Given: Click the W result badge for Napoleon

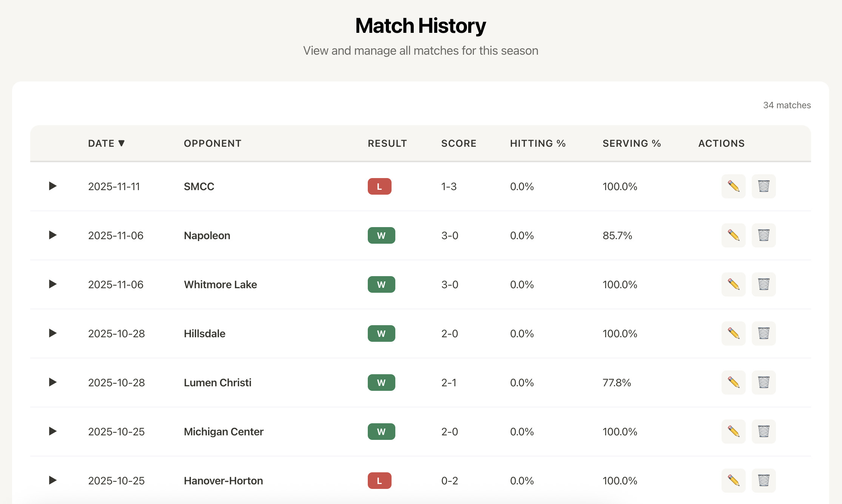Looking at the screenshot, I should [381, 235].
